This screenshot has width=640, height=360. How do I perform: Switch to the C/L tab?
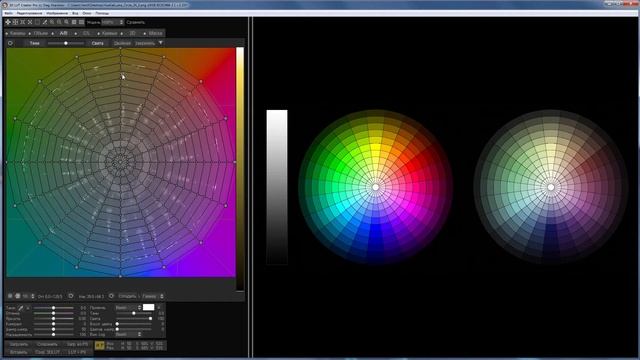[x=86, y=33]
